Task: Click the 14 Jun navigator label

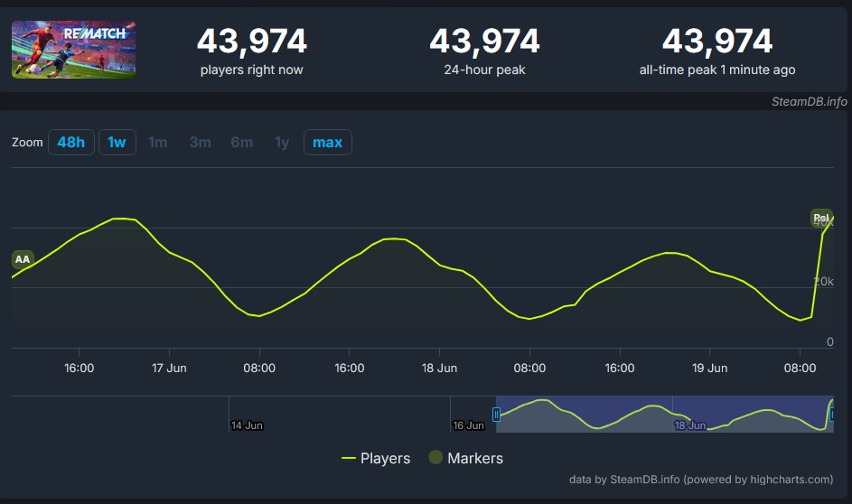Action: pyautogui.click(x=247, y=425)
